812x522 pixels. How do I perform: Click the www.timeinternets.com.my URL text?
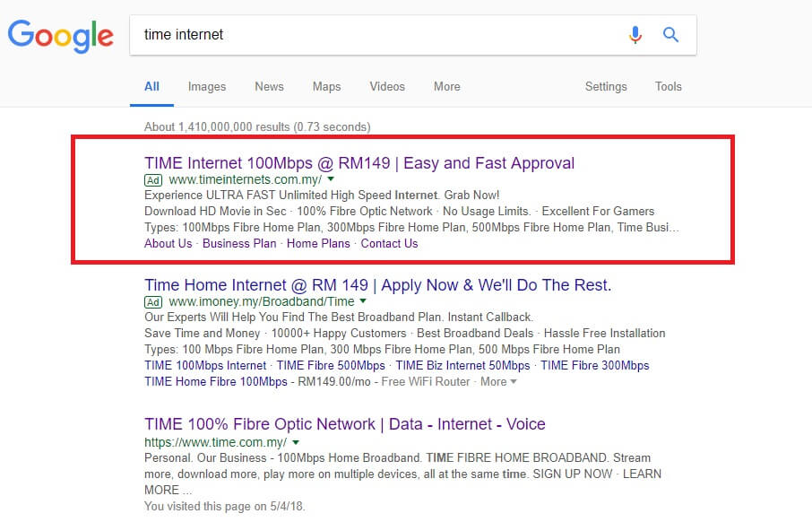[x=246, y=179]
